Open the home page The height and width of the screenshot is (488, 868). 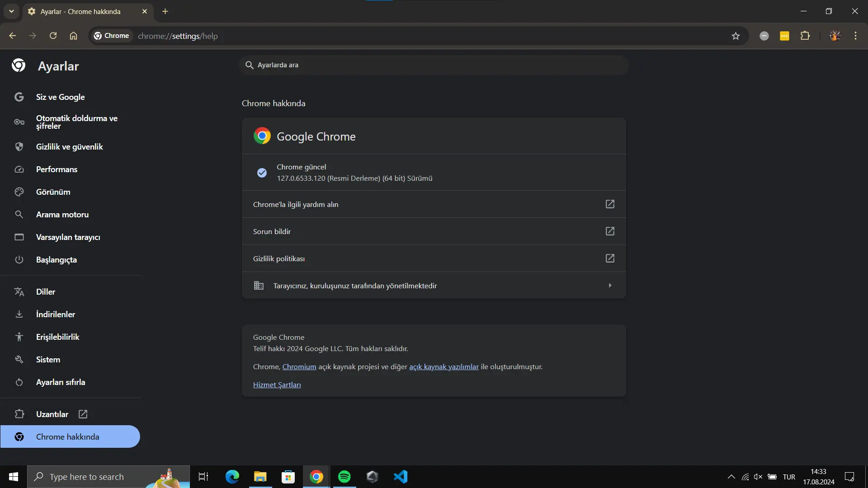coord(73,36)
